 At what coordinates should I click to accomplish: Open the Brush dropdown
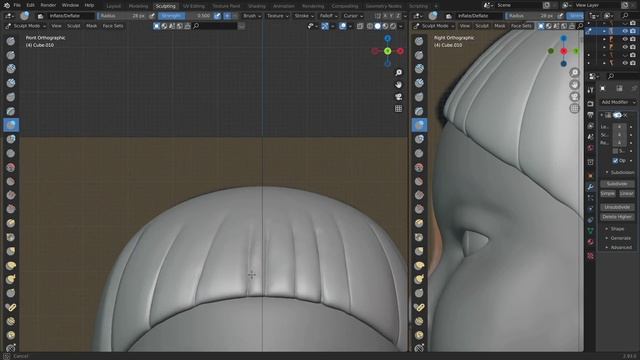(251, 16)
